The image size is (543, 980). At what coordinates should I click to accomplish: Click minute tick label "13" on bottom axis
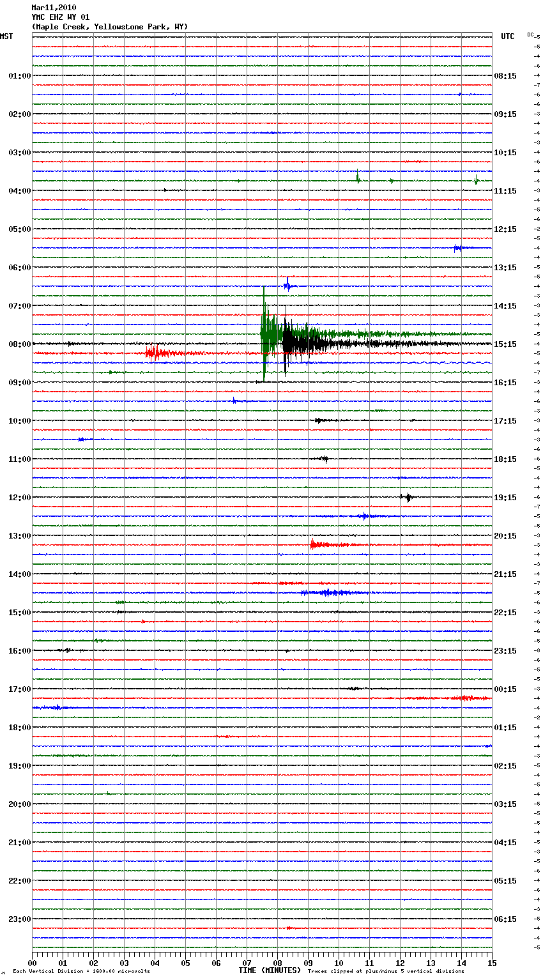431,963
